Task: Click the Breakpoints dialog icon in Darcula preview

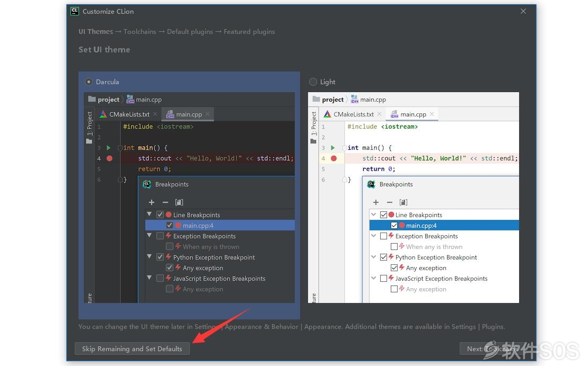Action: pos(147,184)
